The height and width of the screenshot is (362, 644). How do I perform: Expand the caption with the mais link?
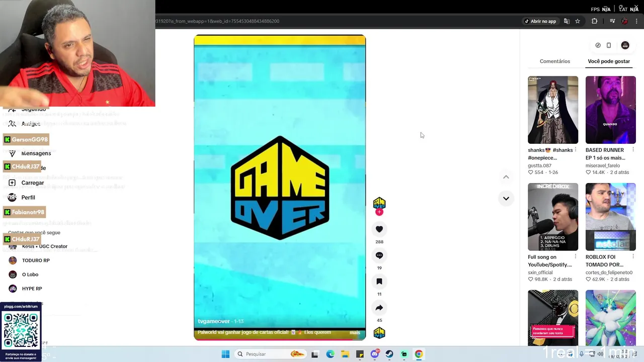(x=355, y=332)
